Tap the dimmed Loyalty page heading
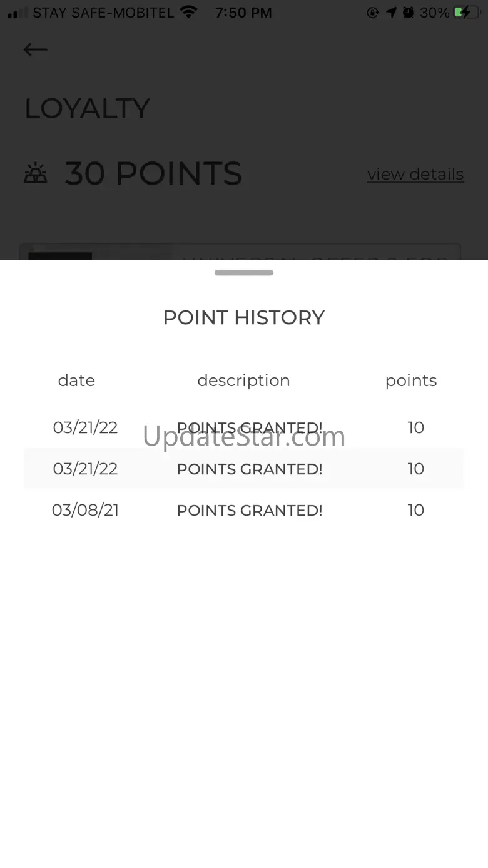The width and height of the screenshot is (488, 868). click(x=87, y=108)
